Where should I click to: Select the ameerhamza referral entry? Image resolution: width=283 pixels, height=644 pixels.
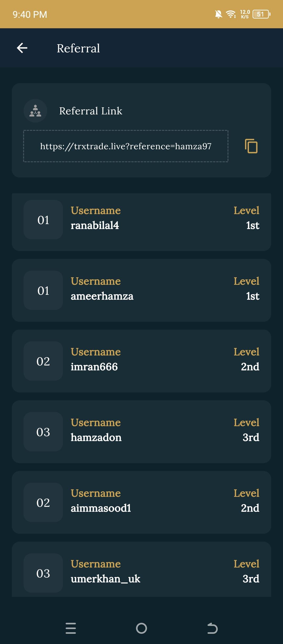point(141,290)
